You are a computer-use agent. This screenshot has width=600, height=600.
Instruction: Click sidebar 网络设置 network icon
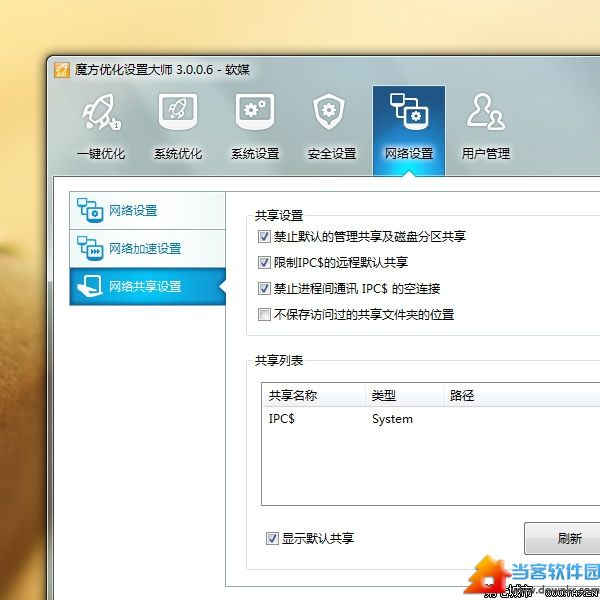pos(90,210)
